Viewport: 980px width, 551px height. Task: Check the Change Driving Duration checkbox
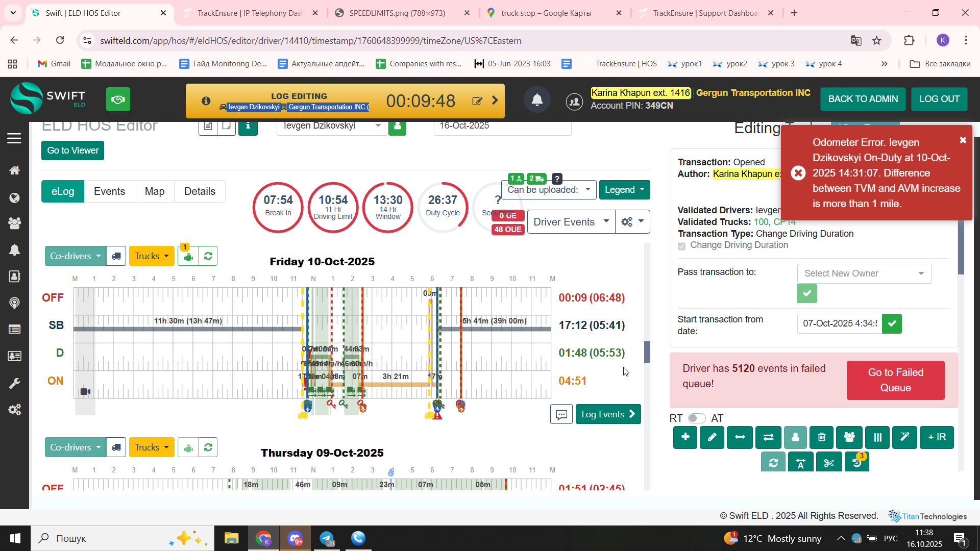coord(681,246)
